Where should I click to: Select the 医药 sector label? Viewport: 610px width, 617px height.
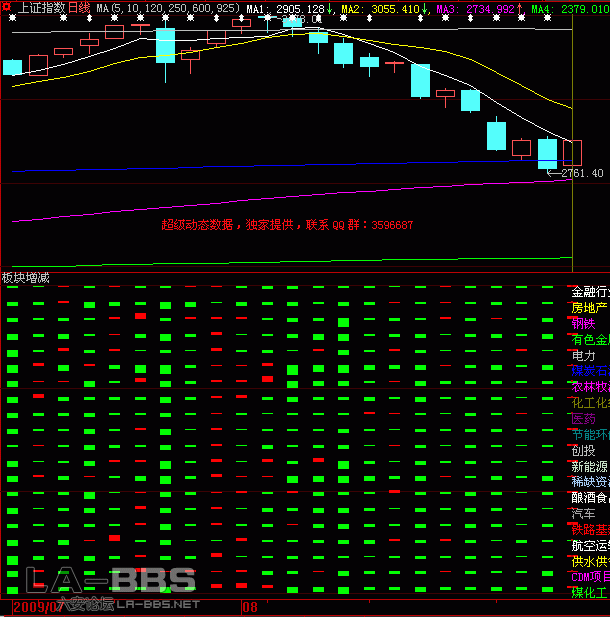582,418
